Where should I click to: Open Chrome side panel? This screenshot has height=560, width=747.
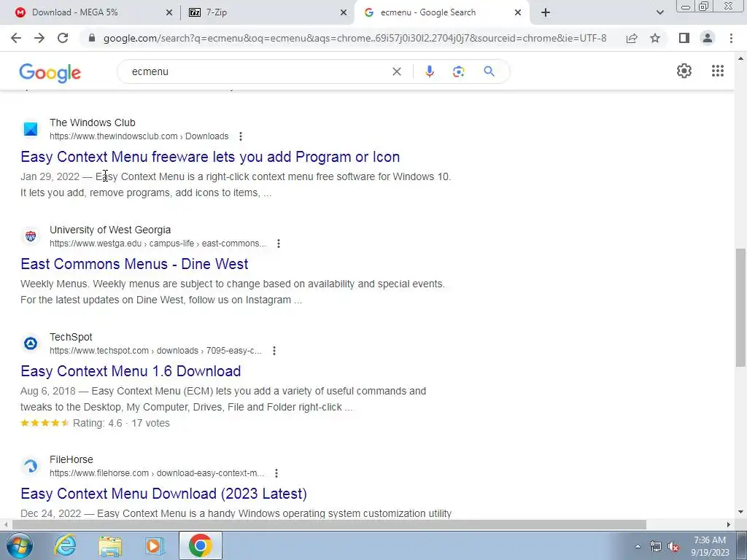tap(684, 38)
